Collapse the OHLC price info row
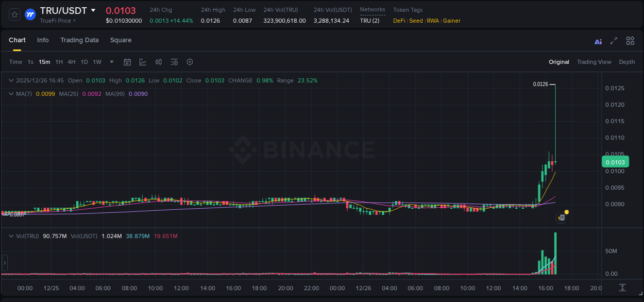The width and height of the screenshot is (644, 302). coord(11,80)
